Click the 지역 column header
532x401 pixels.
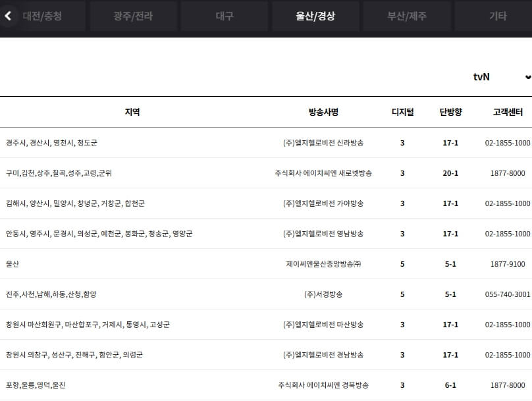[132, 112]
